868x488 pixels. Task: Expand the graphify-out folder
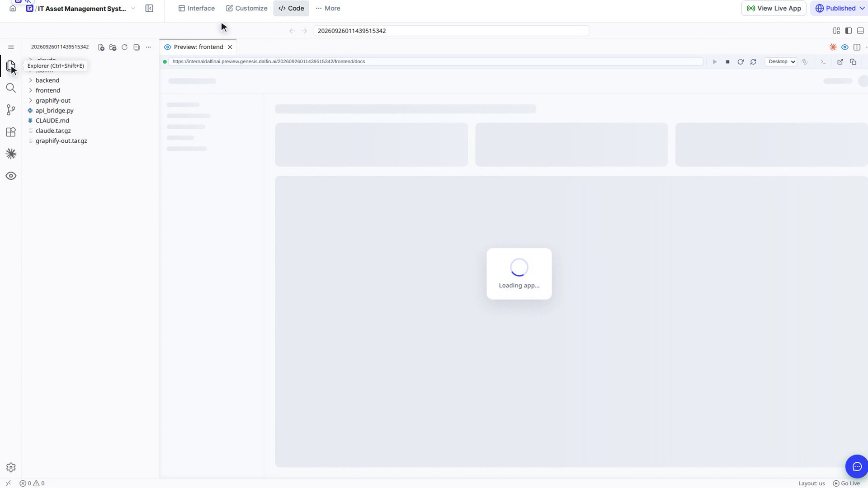point(53,100)
